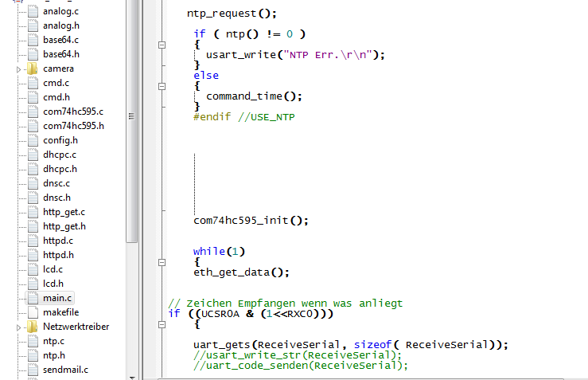Image resolution: width=588 pixels, height=380 pixels.
Task: Click http_get.c file icon
Action: pos(33,212)
